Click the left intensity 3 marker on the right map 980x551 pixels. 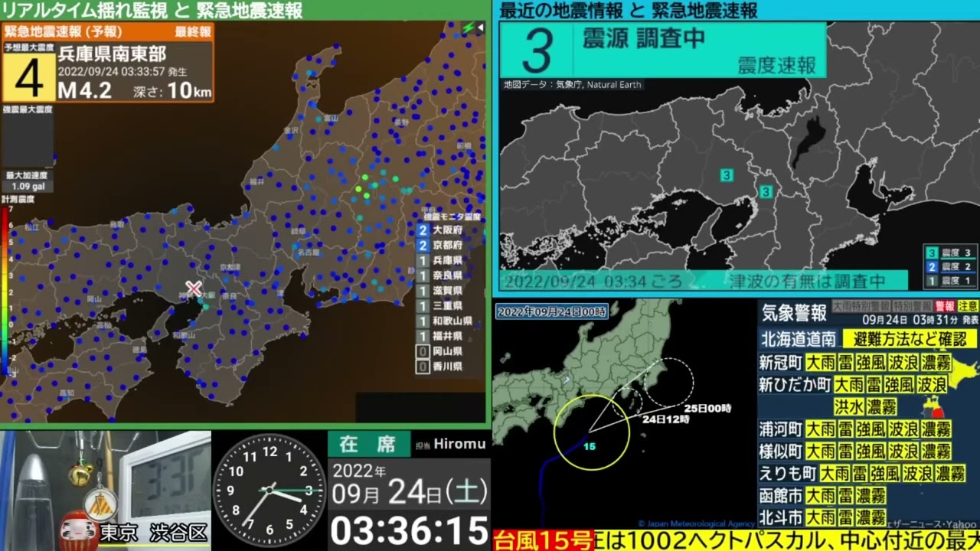tap(727, 175)
